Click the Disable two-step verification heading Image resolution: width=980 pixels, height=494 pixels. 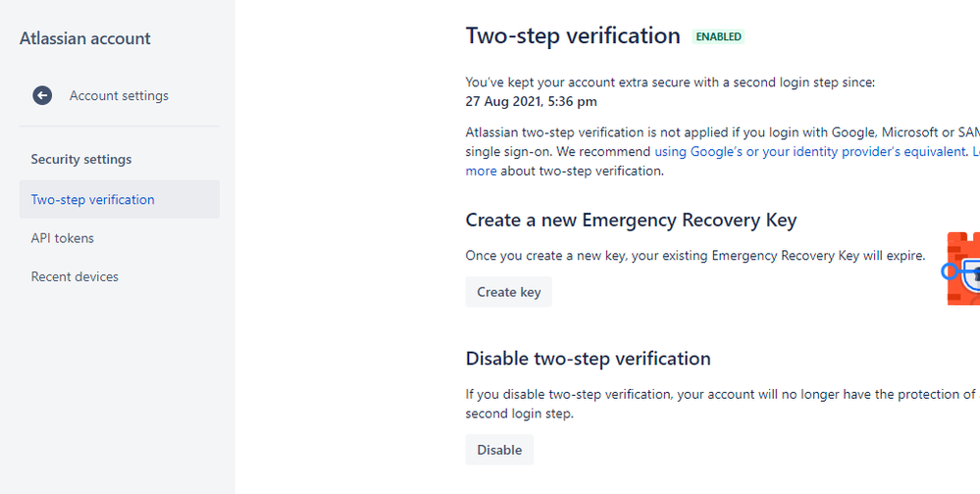tap(589, 359)
